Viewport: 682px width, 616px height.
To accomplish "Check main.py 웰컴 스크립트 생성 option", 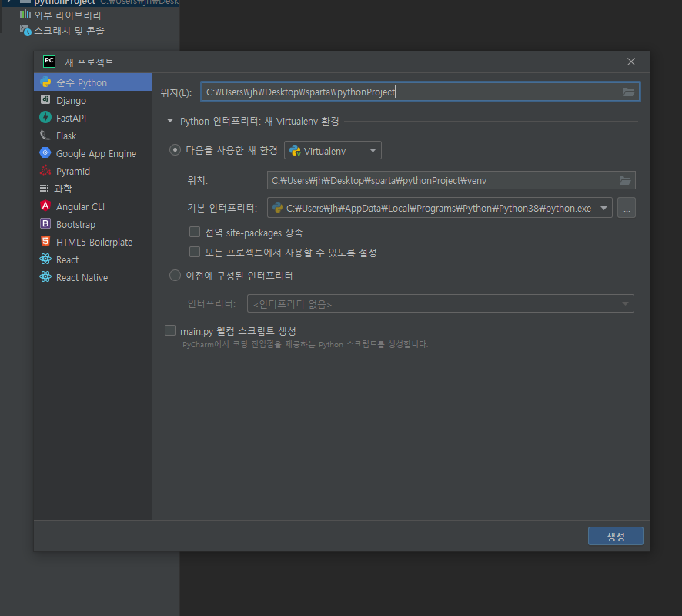I will [170, 330].
